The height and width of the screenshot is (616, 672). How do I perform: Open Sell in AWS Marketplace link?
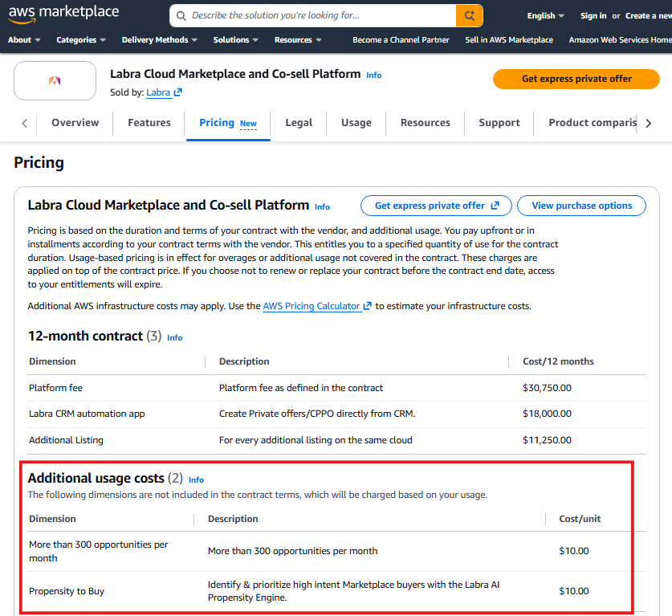[x=509, y=40]
